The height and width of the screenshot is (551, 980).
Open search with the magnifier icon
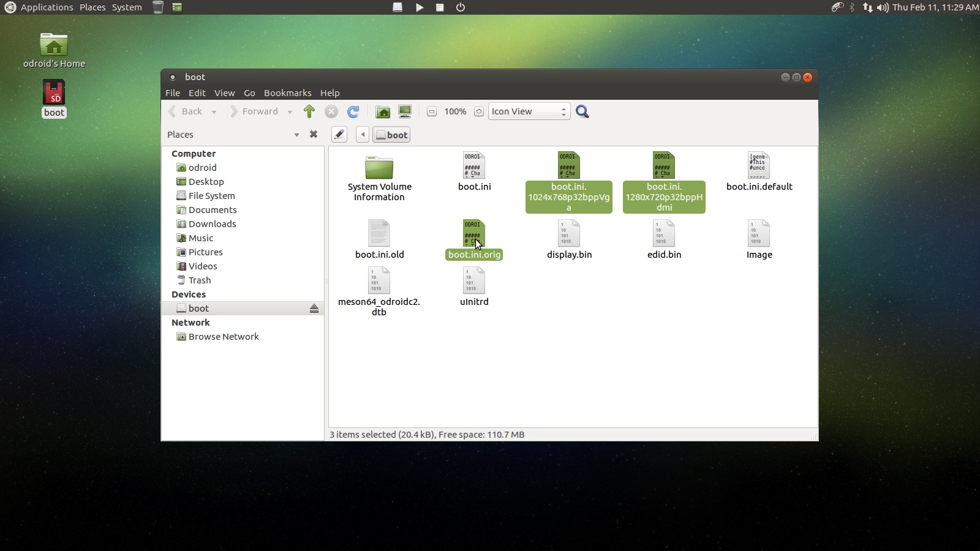582,111
